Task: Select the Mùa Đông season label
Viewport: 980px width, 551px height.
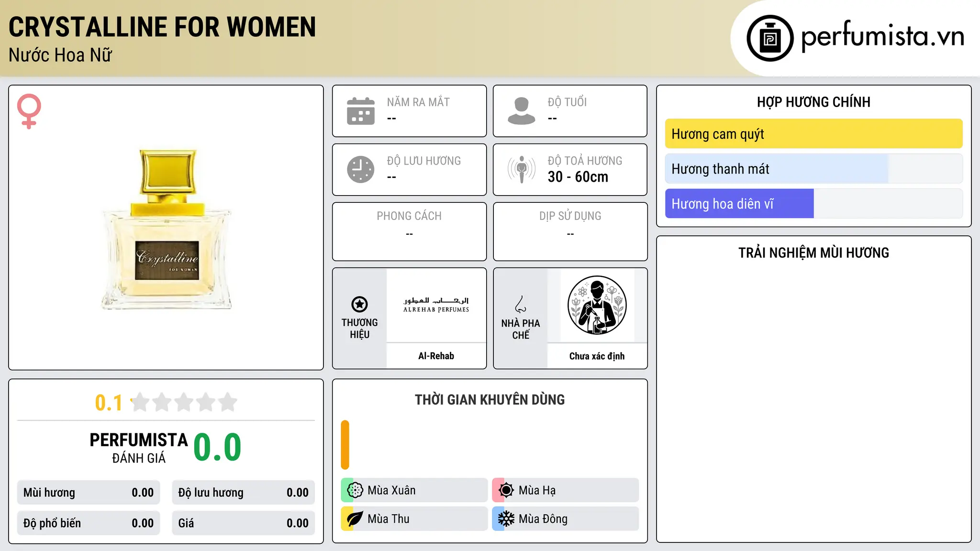Action: (543, 519)
